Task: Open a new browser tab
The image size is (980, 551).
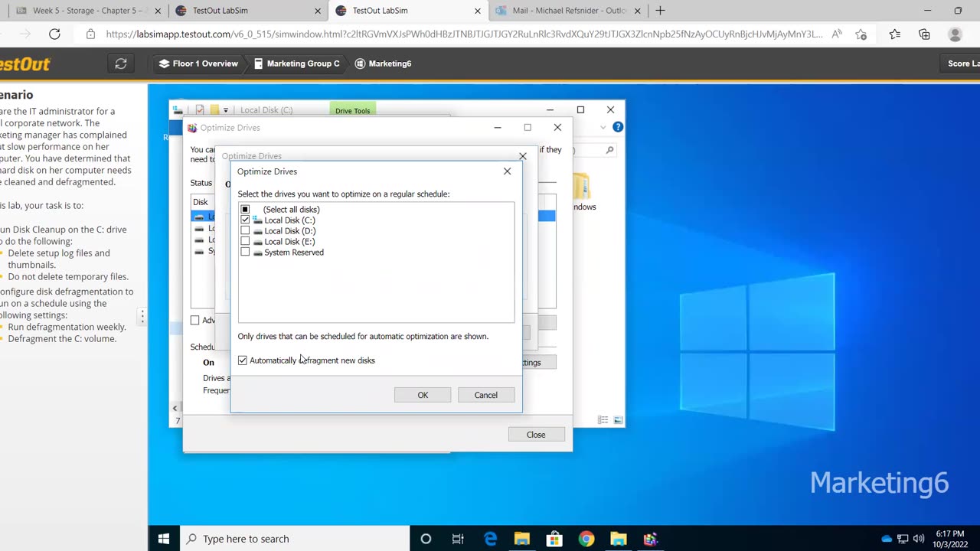Action: tap(660, 11)
